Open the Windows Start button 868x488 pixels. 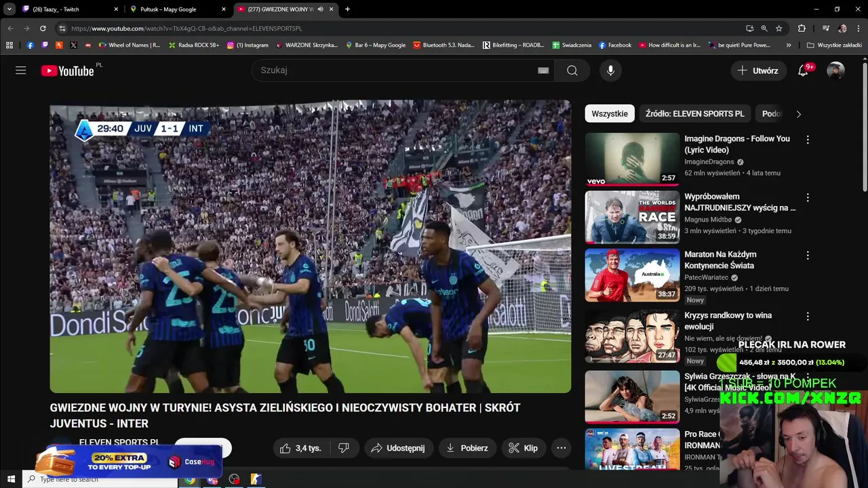(11, 479)
